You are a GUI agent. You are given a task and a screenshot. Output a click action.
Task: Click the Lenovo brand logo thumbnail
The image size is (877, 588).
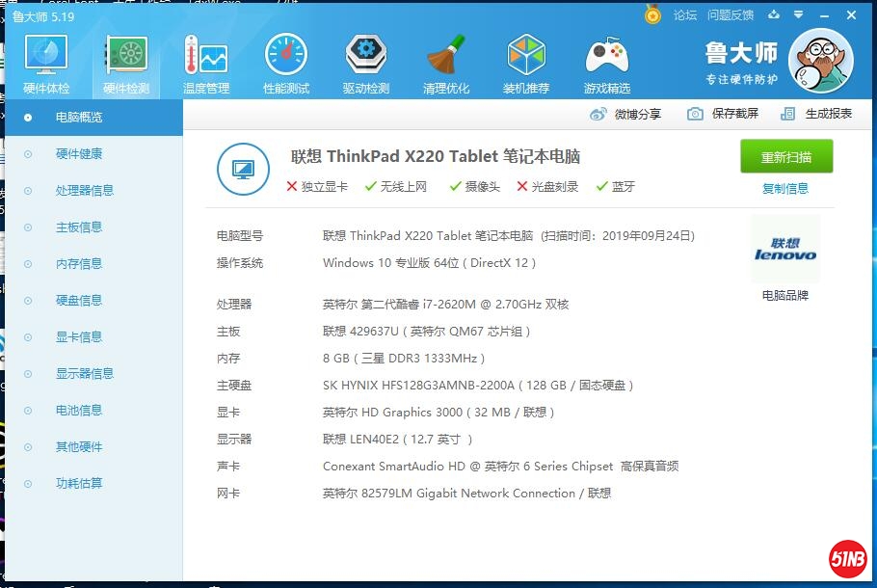(x=785, y=250)
